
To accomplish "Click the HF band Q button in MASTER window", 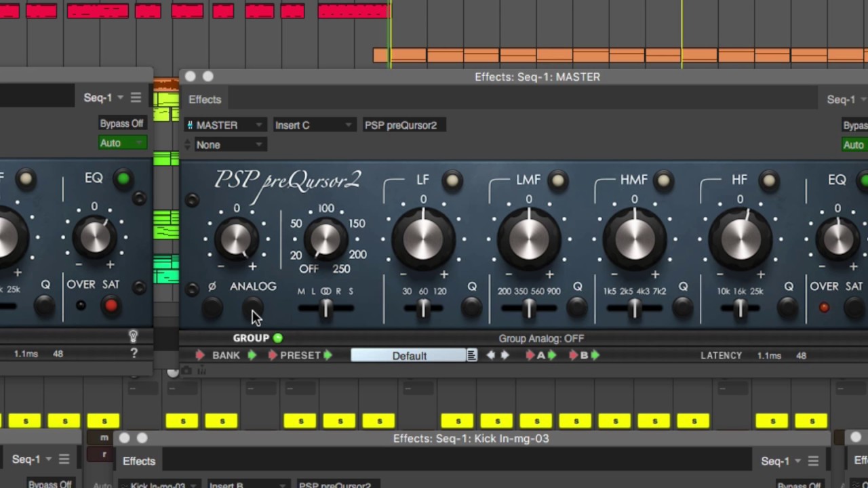I will tap(788, 308).
